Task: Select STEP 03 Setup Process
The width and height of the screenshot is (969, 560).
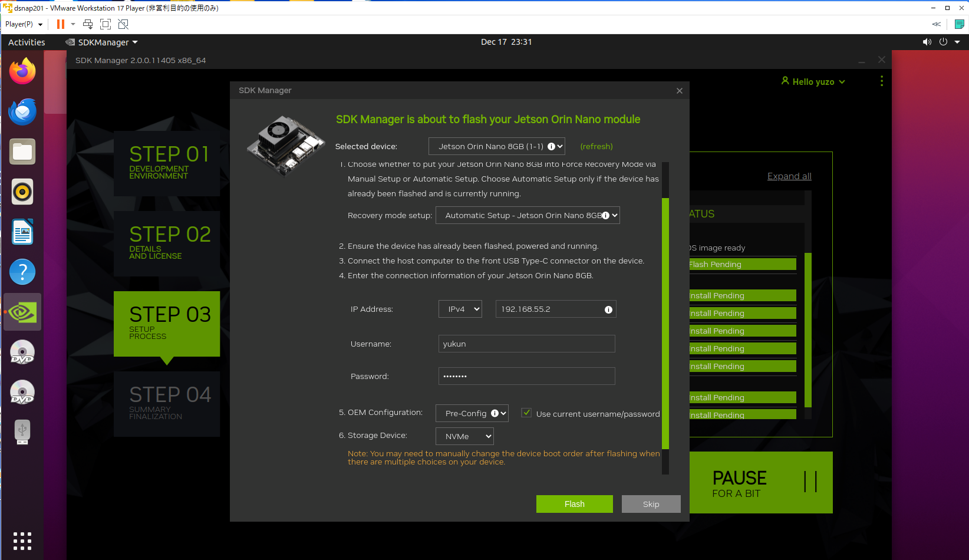Action: coord(167,324)
